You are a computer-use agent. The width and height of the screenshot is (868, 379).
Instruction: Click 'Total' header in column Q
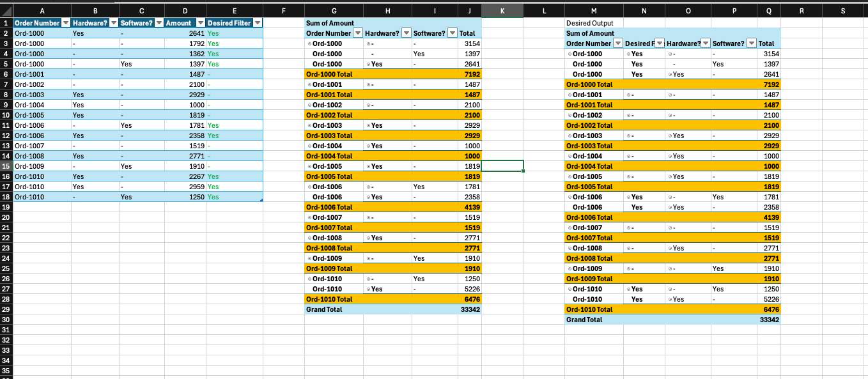click(766, 43)
